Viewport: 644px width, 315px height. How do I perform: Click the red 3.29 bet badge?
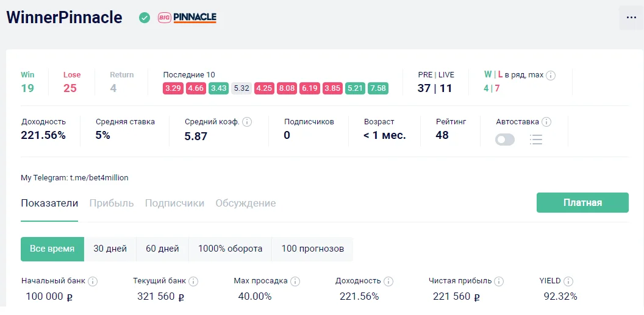tap(173, 88)
